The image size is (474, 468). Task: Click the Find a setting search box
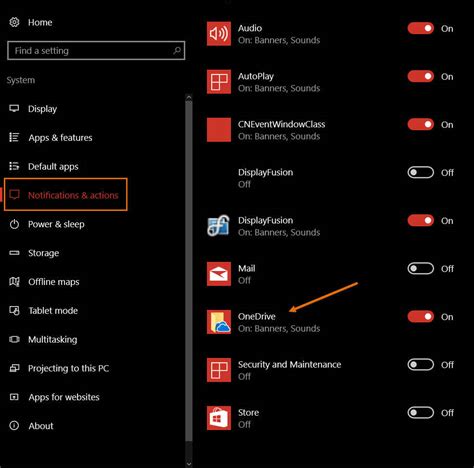pos(96,51)
